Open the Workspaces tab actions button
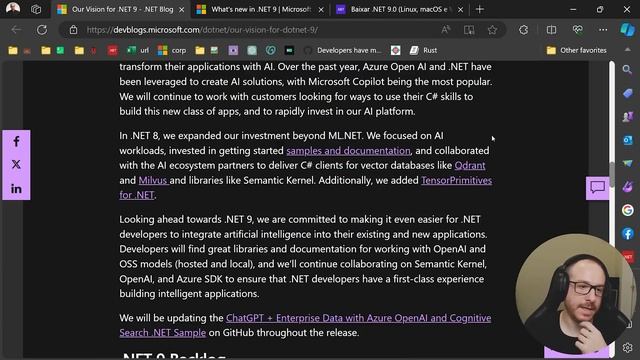Image resolution: width=640 pixels, height=360 pixels. point(36,9)
